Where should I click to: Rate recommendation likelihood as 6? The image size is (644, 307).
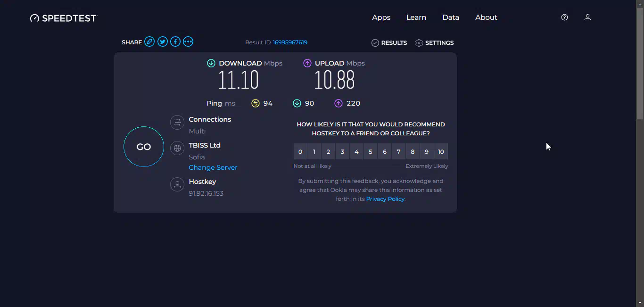click(385, 152)
